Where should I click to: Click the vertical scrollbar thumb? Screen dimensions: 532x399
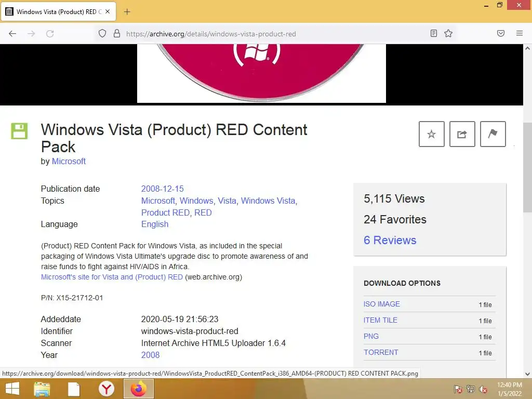(527, 167)
